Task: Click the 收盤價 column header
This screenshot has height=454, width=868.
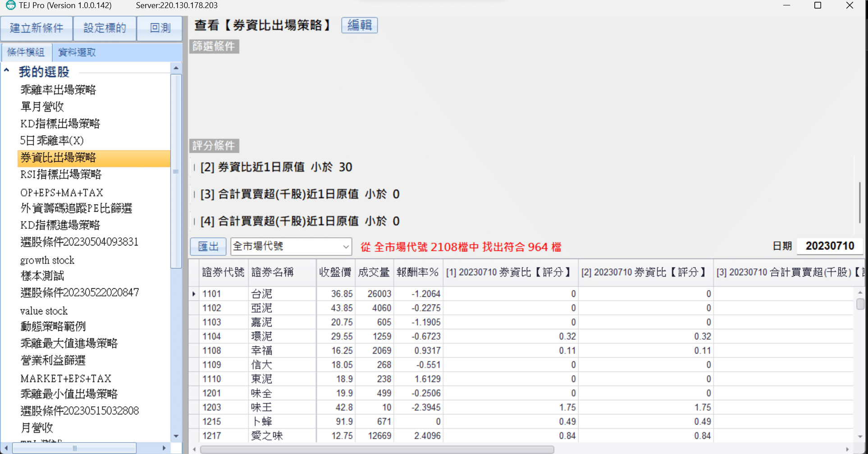Action: point(335,272)
